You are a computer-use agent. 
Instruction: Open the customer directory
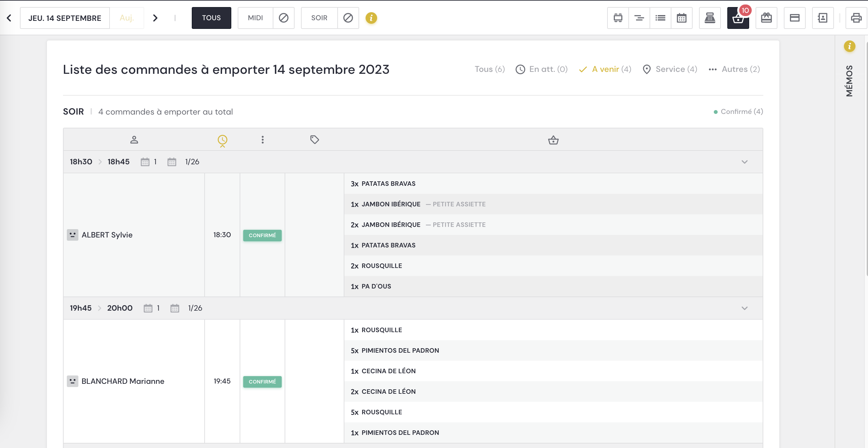coord(822,18)
